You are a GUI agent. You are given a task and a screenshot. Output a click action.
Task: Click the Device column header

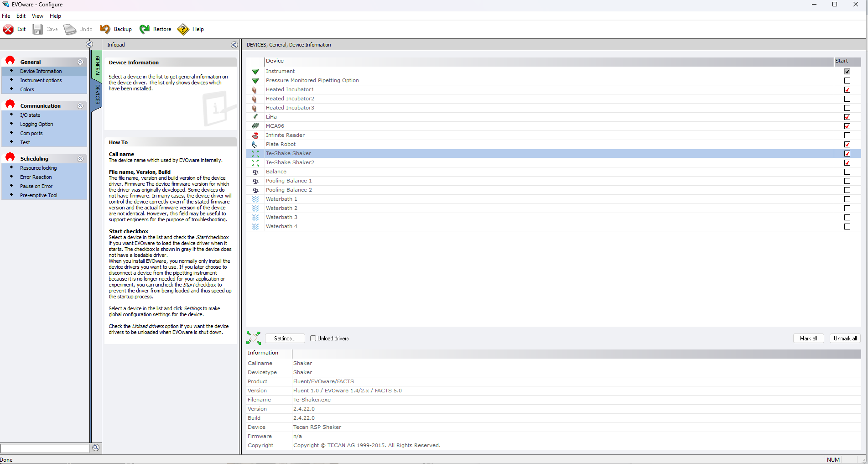click(x=549, y=61)
